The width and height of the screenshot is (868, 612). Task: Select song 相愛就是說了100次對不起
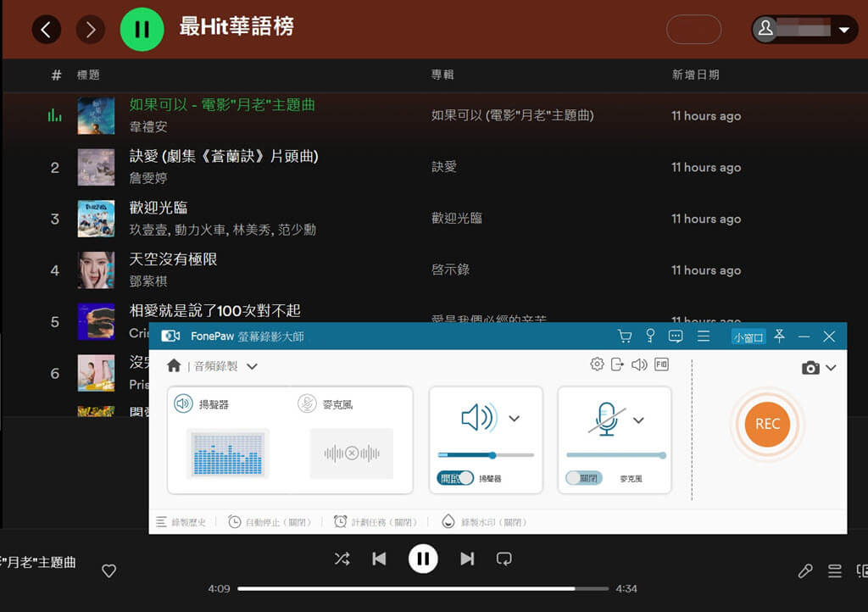pyautogui.click(x=214, y=310)
